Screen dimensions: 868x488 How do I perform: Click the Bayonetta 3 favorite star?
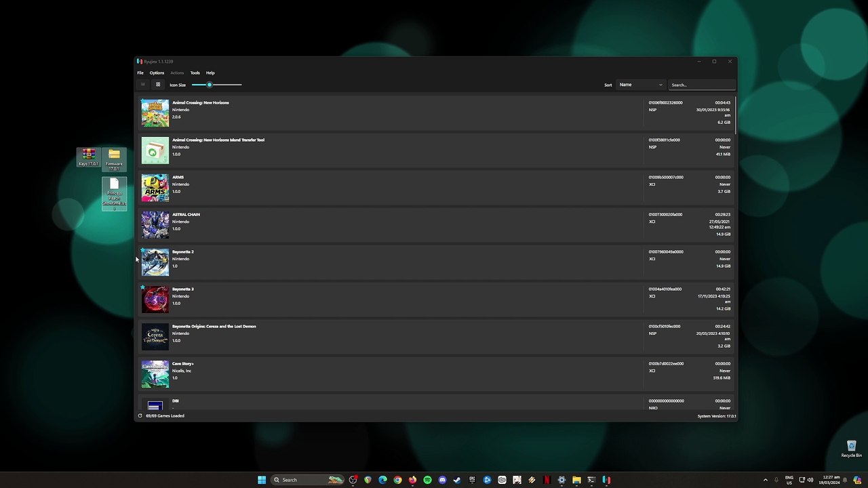[x=143, y=287]
